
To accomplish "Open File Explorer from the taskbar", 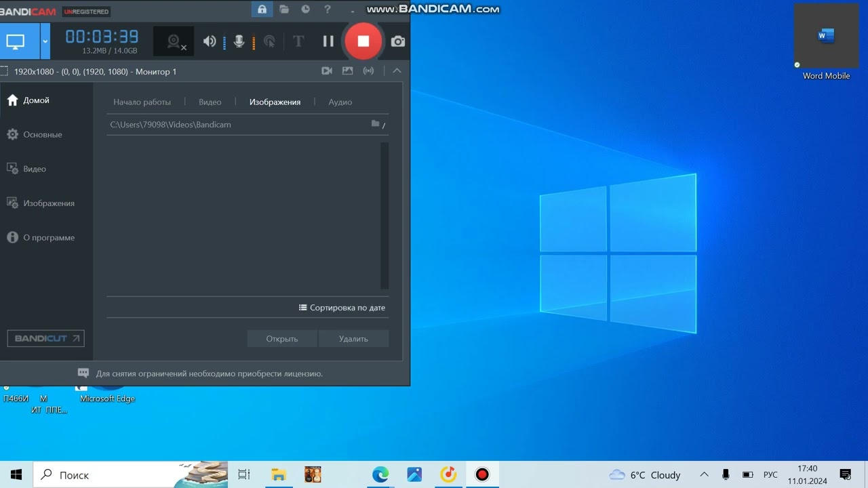I will pos(278,474).
